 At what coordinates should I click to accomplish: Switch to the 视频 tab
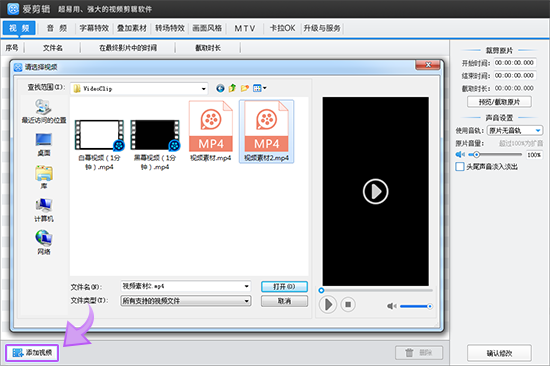tap(19, 28)
